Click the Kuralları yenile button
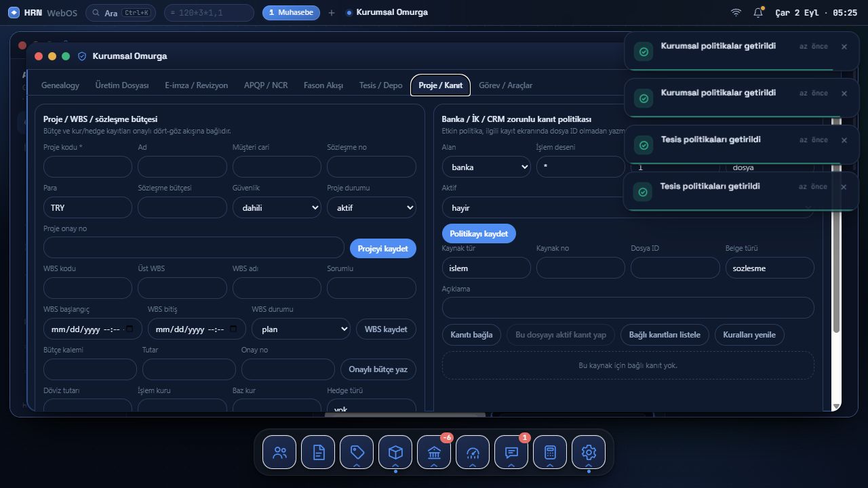 pyautogui.click(x=749, y=335)
